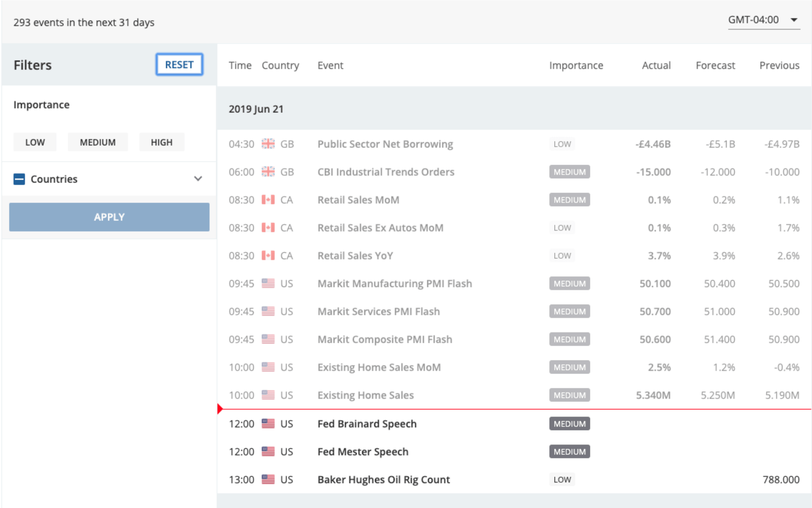Image resolution: width=812 pixels, height=508 pixels.
Task: Click the Time column header
Action: click(x=240, y=65)
